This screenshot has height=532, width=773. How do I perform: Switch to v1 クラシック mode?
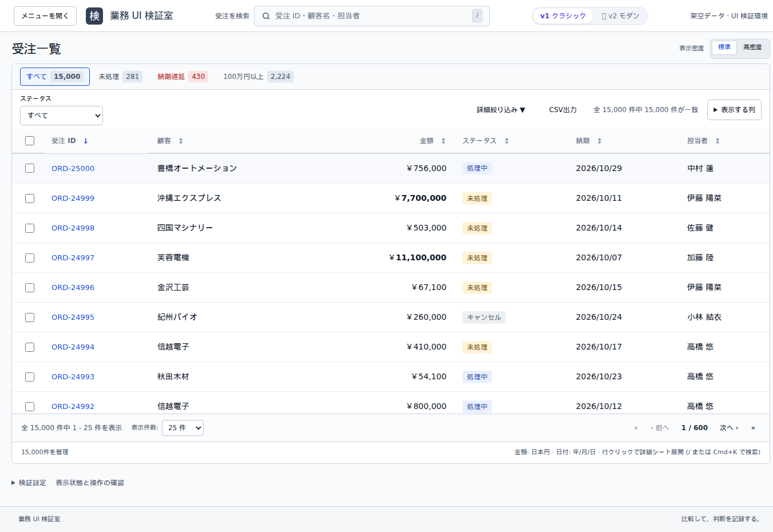tap(563, 16)
